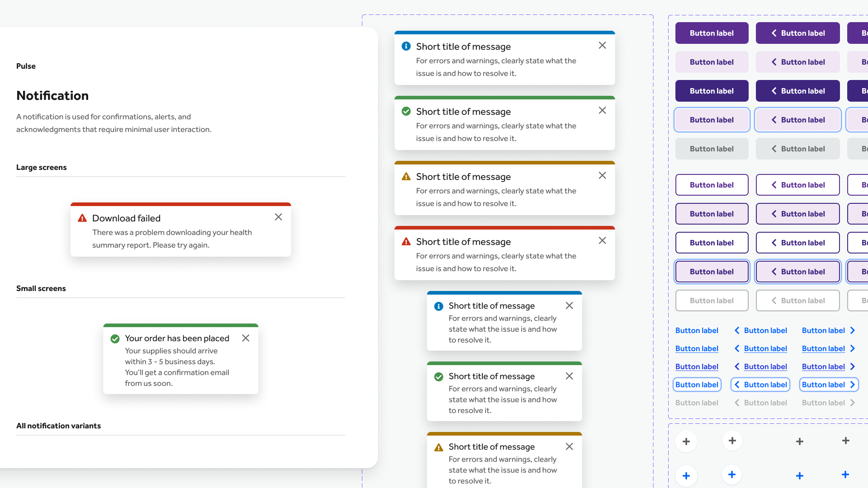The width and height of the screenshot is (868, 488).
Task: Click the borderless light lavender Button label without arrow
Action: pos(712,62)
